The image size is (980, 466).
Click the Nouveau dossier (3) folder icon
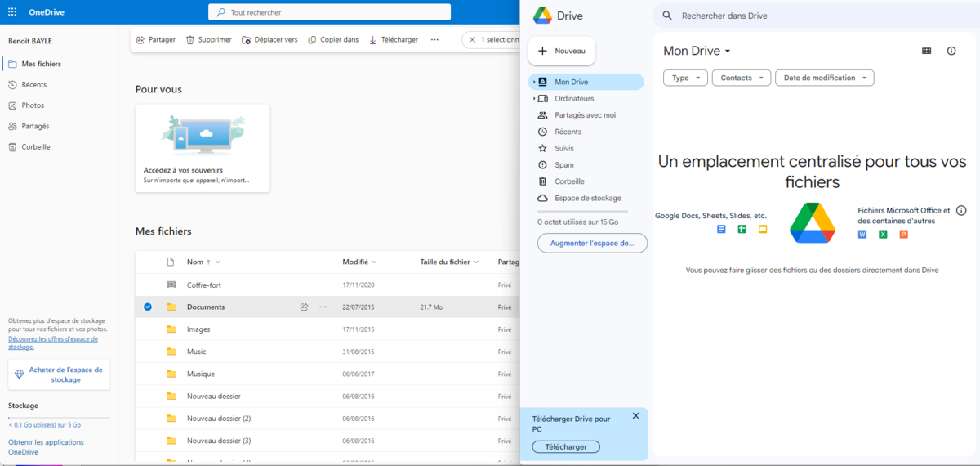(x=171, y=440)
